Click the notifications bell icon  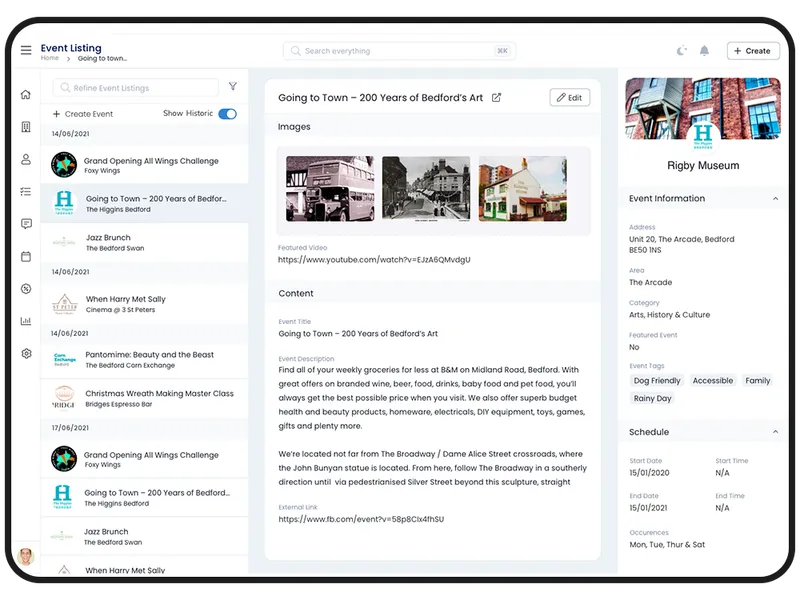704,51
